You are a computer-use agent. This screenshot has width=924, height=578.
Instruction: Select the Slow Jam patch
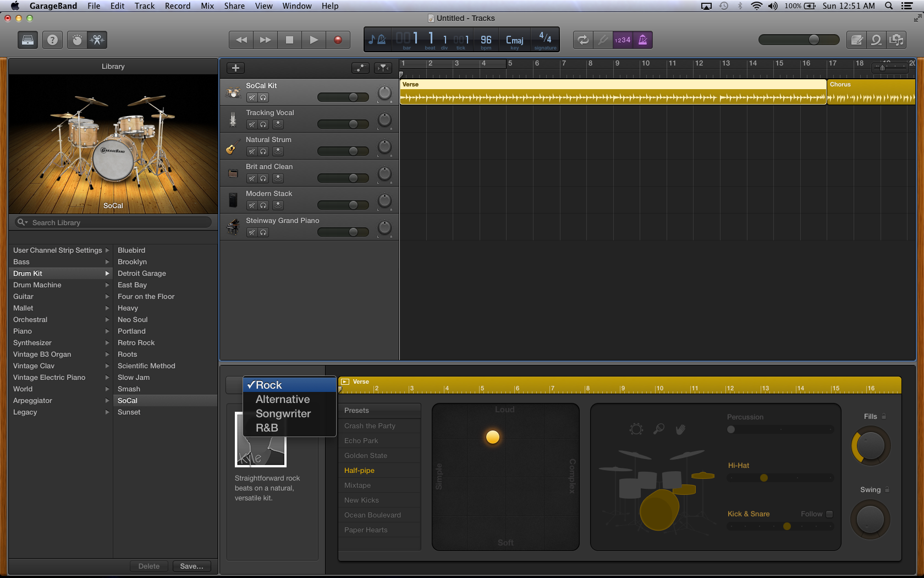(x=165, y=377)
